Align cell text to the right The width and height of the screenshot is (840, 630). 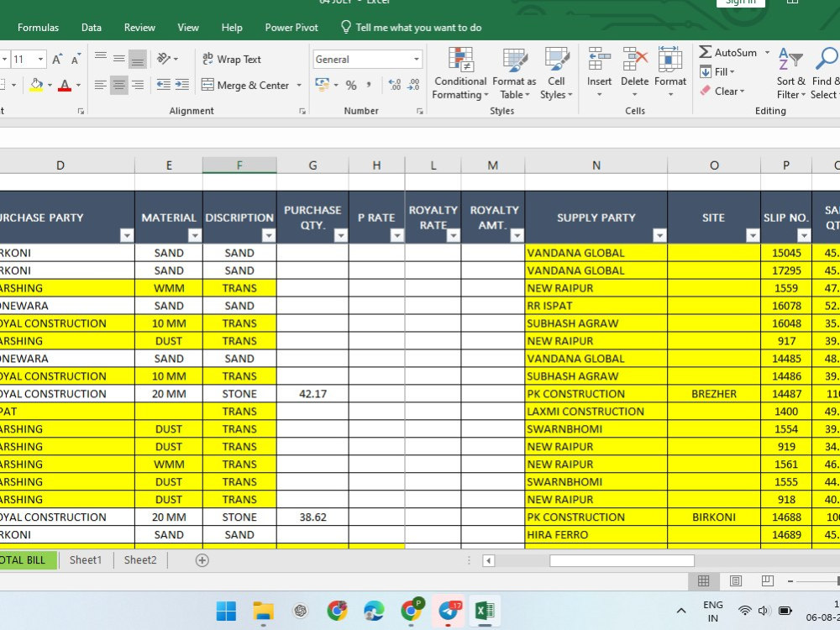(x=138, y=85)
